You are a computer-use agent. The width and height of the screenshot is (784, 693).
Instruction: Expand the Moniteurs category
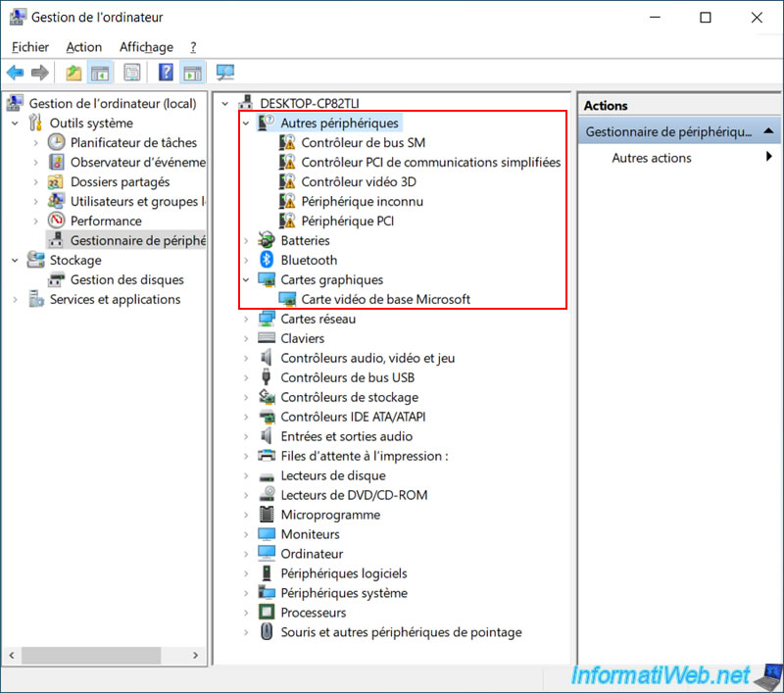(246, 534)
